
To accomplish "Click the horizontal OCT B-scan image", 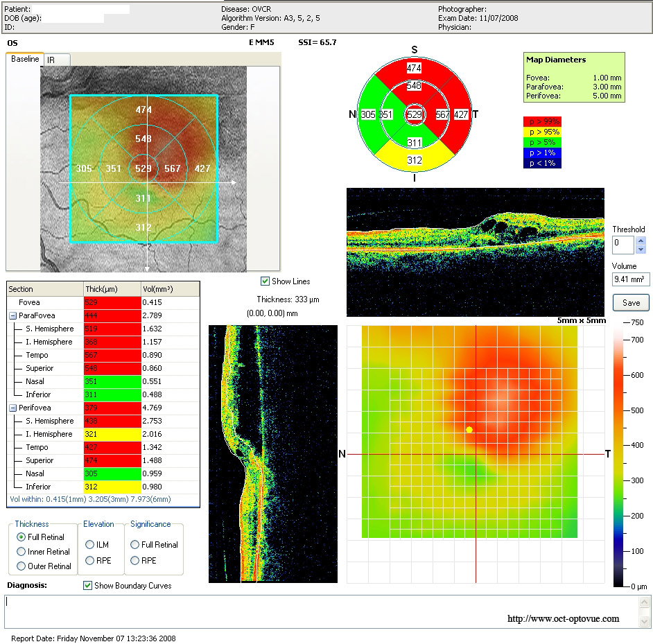I will [x=475, y=252].
